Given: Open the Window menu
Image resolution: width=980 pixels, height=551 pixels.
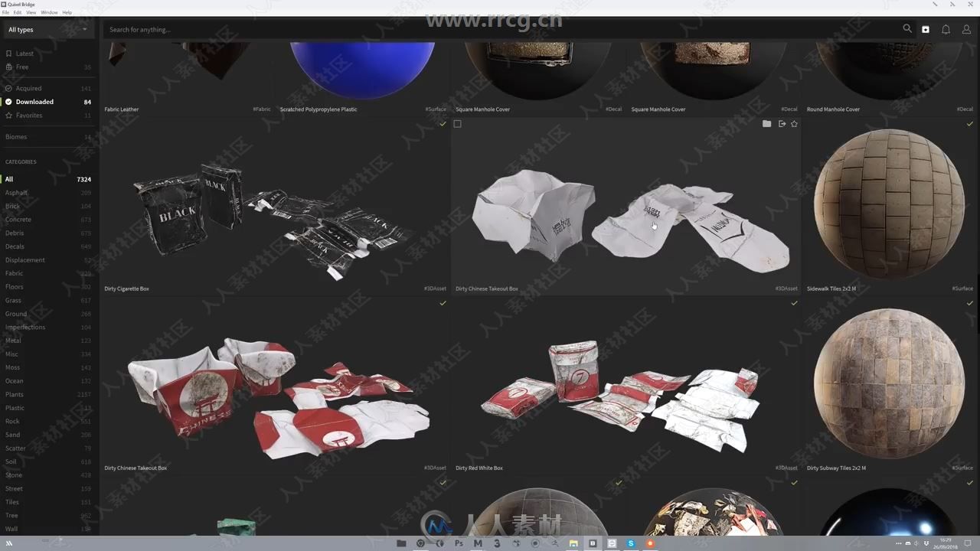Looking at the screenshot, I should coord(49,13).
